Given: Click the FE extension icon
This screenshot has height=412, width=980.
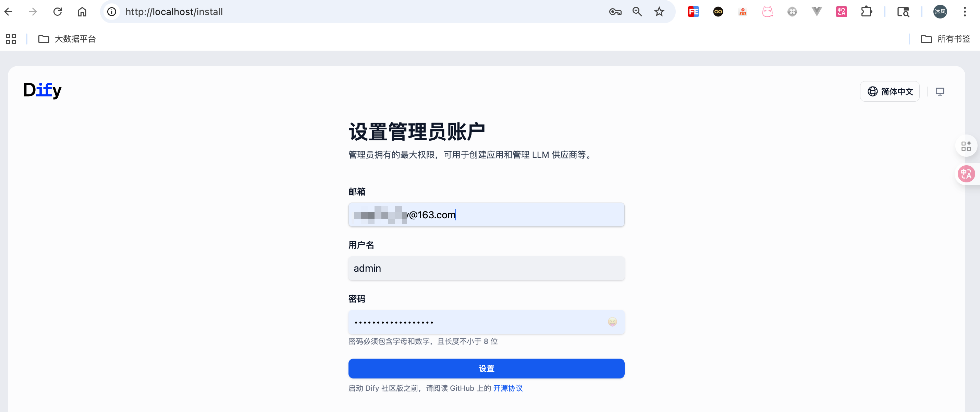Looking at the screenshot, I should [x=693, y=12].
